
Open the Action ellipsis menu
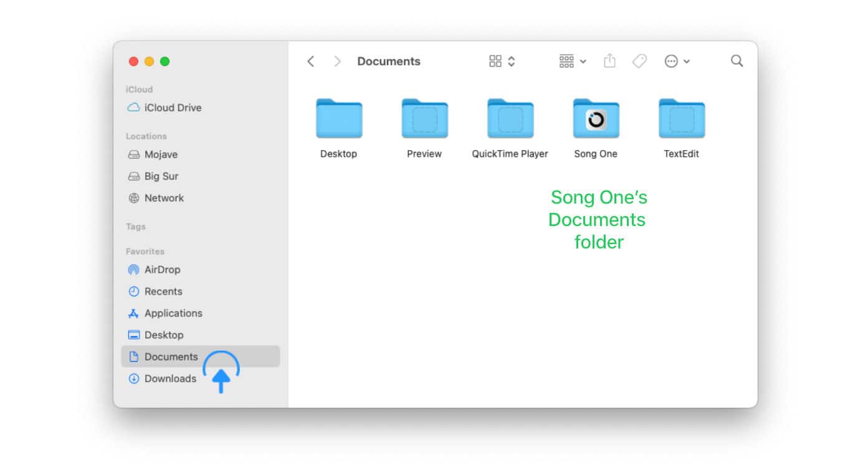[671, 61]
